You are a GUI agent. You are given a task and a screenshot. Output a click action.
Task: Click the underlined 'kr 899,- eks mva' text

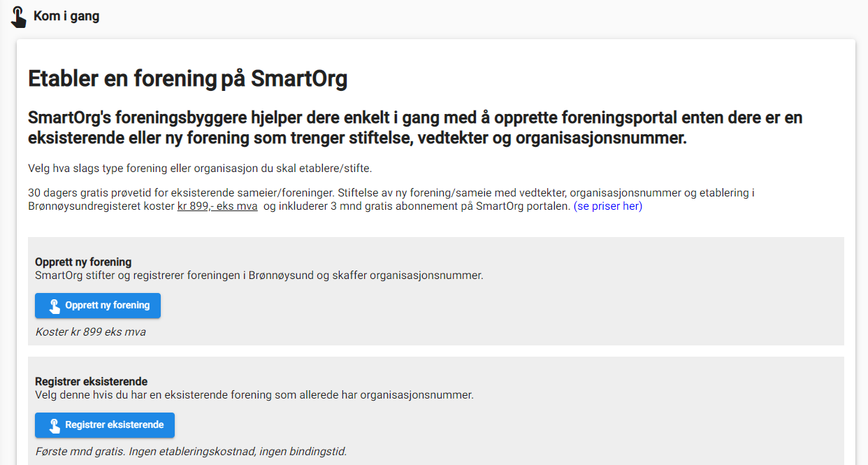click(x=217, y=206)
